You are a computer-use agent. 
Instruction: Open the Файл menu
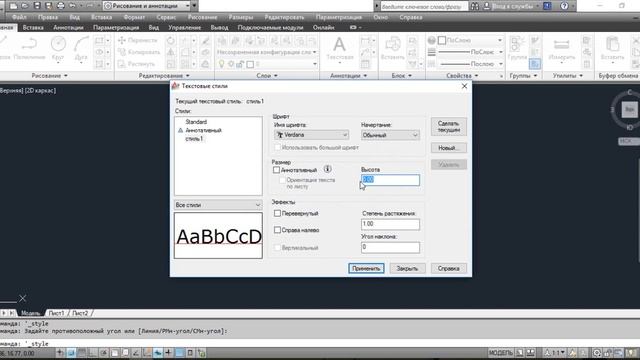point(19,17)
